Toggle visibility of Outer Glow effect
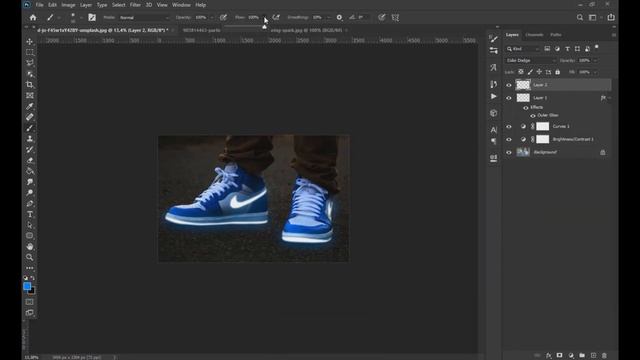The image size is (640, 360). [533, 116]
